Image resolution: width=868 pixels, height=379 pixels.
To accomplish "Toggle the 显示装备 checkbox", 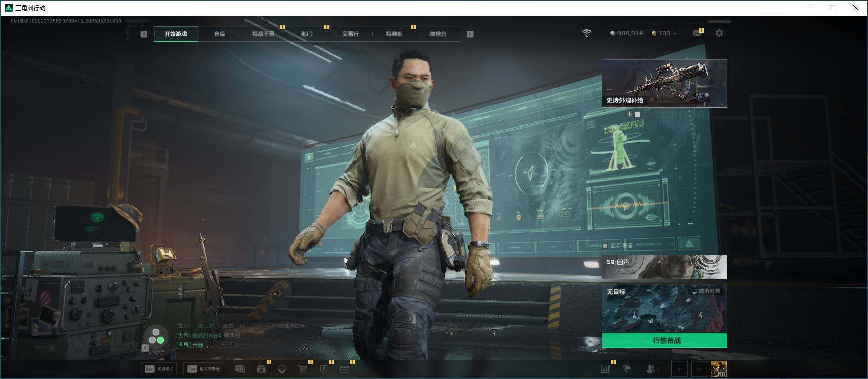I will [605, 246].
